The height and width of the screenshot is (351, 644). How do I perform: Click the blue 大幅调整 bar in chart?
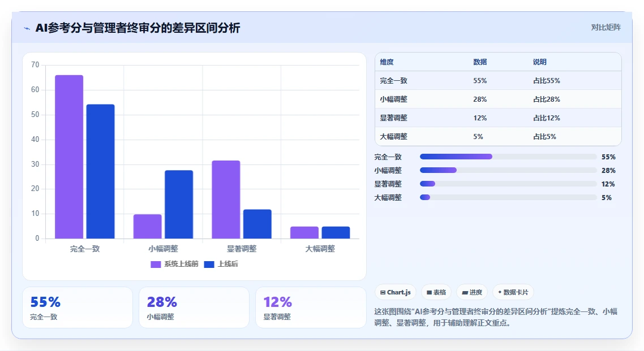(x=336, y=232)
